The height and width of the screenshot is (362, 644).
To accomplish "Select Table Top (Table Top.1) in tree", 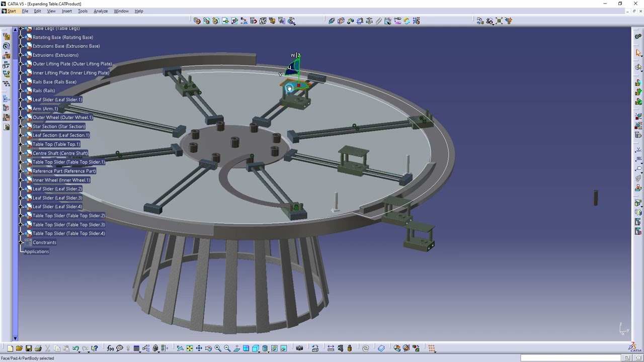I will pyautogui.click(x=56, y=144).
